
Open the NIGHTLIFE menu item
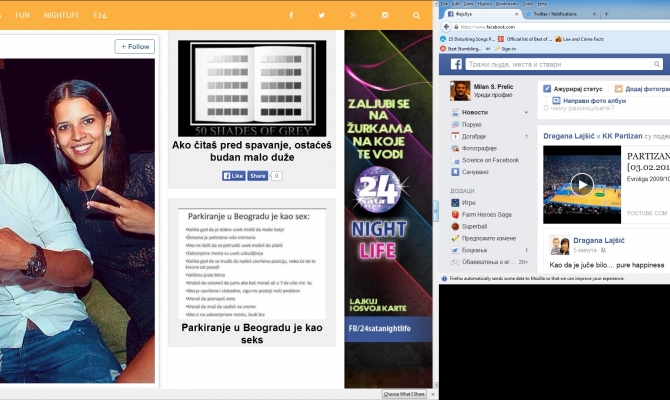click(x=62, y=15)
